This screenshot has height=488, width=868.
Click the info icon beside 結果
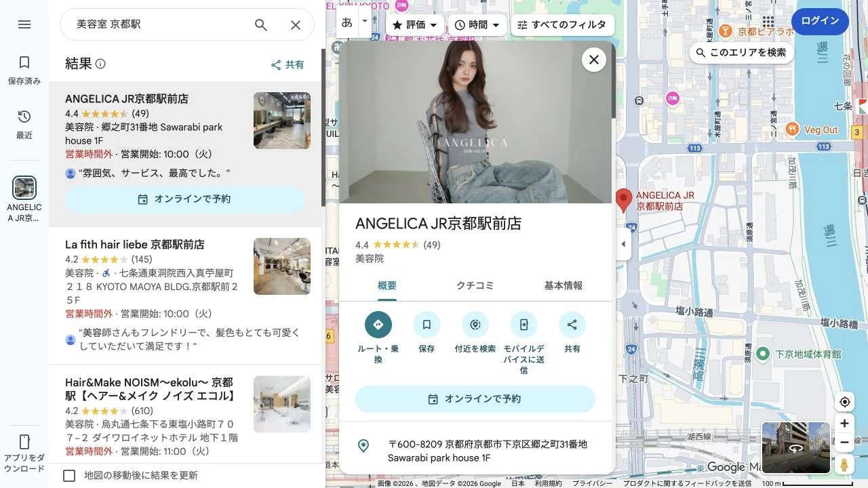tap(100, 64)
